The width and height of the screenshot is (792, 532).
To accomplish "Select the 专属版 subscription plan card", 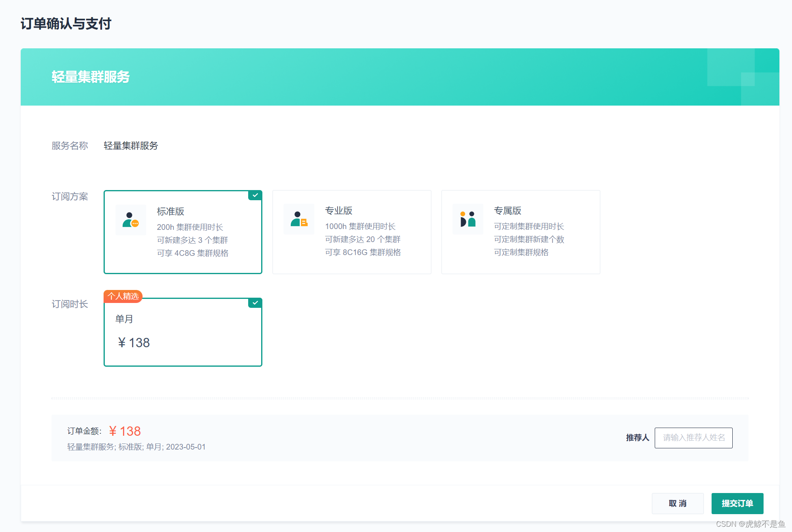I will (521, 232).
